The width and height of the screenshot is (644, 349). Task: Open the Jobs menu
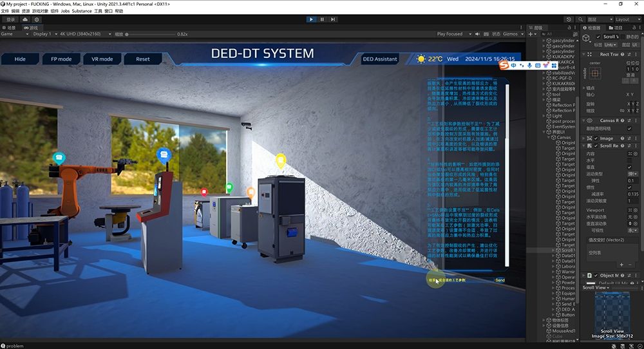(x=65, y=11)
